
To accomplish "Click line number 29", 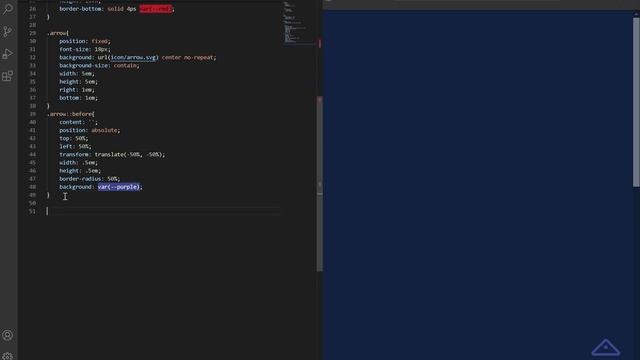I will click(x=33, y=33).
